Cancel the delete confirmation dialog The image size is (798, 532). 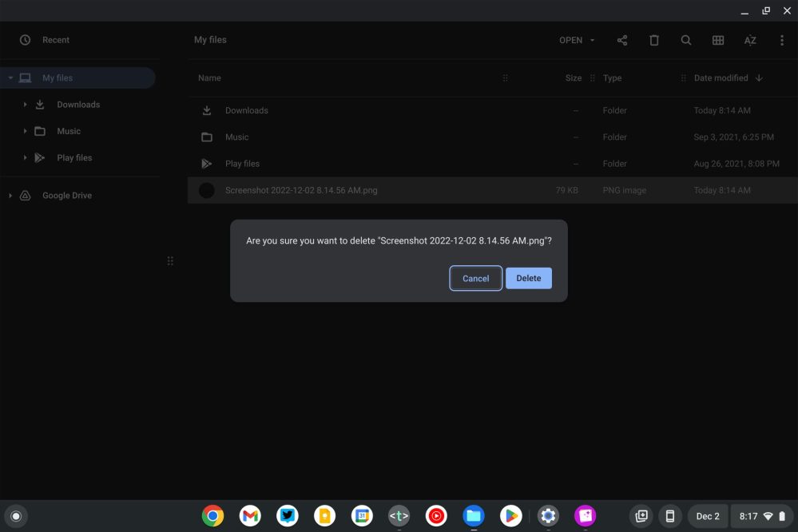tap(475, 278)
